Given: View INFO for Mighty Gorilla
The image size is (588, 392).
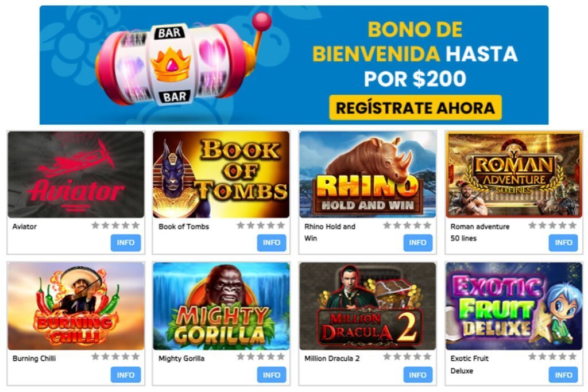Looking at the screenshot, I should coord(272,375).
